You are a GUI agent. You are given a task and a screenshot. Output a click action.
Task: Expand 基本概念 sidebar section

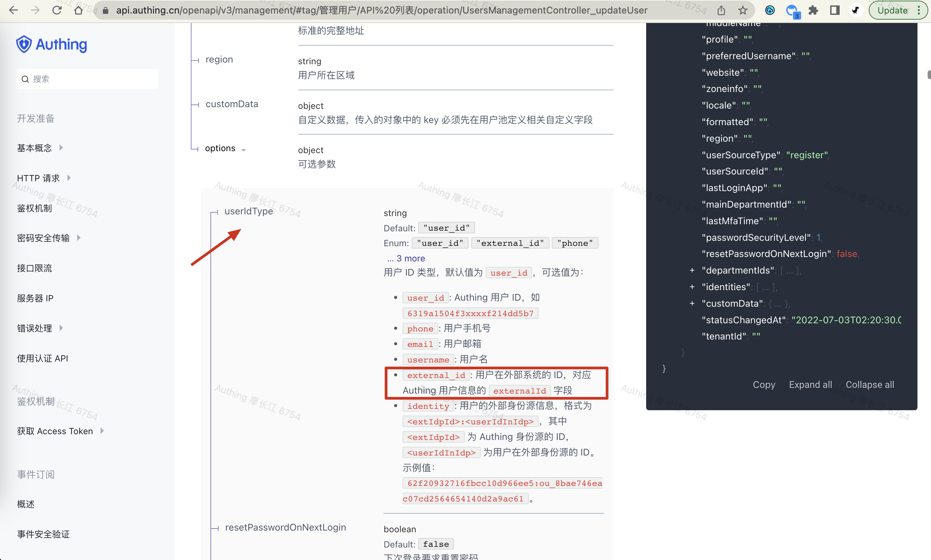tap(61, 147)
